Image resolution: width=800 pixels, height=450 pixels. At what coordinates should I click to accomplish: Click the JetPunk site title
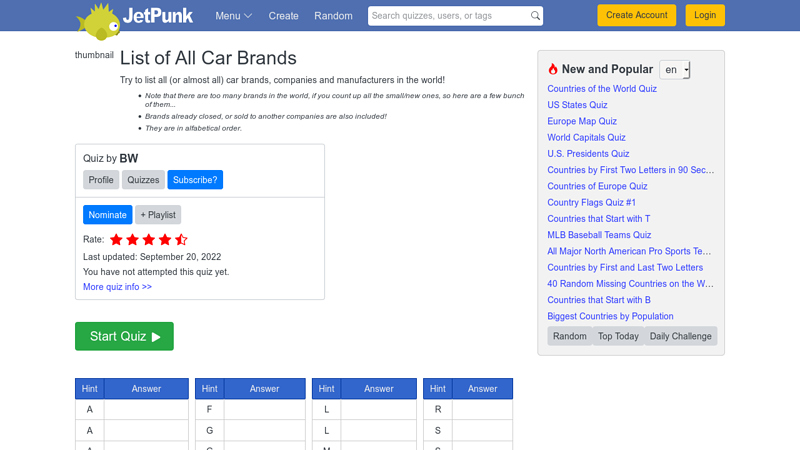pyautogui.click(x=158, y=15)
